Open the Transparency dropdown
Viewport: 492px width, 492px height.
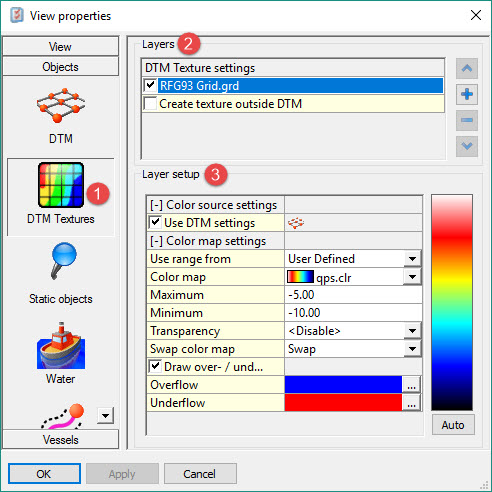coord(412,331)
